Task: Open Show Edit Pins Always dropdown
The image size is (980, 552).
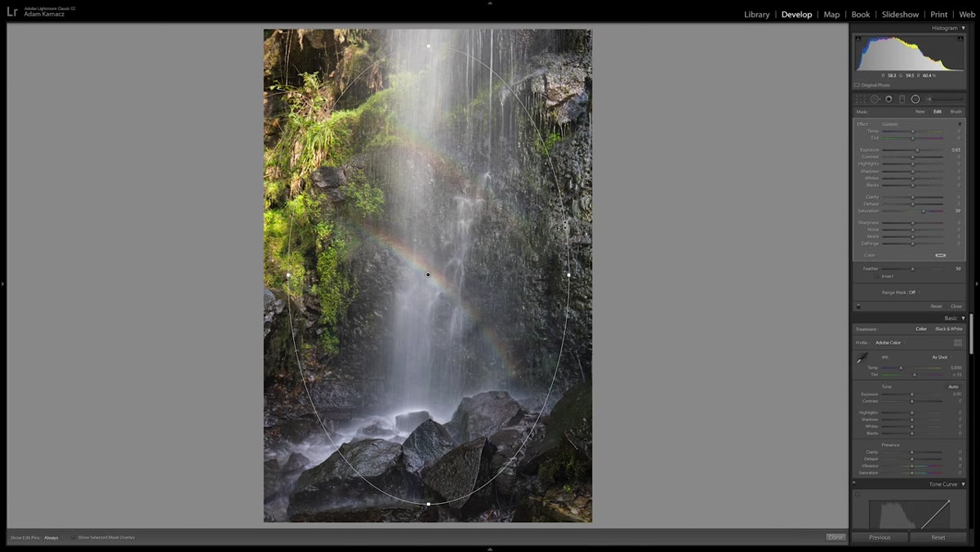Action: click(x=51, y=537)
